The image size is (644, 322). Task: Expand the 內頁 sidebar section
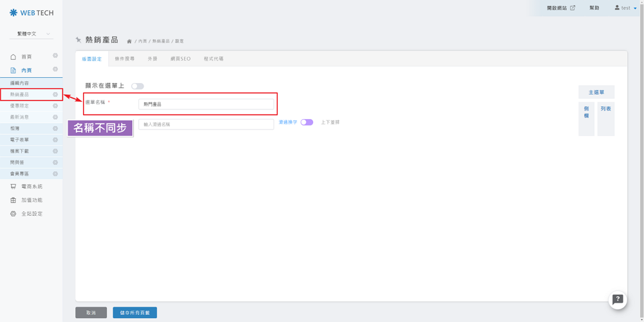point(26,70)
